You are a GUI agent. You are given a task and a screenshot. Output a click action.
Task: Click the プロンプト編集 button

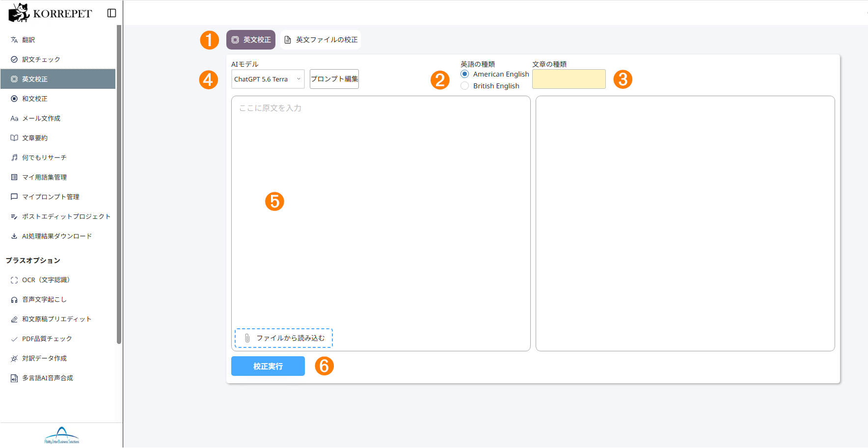pos(334,79)
